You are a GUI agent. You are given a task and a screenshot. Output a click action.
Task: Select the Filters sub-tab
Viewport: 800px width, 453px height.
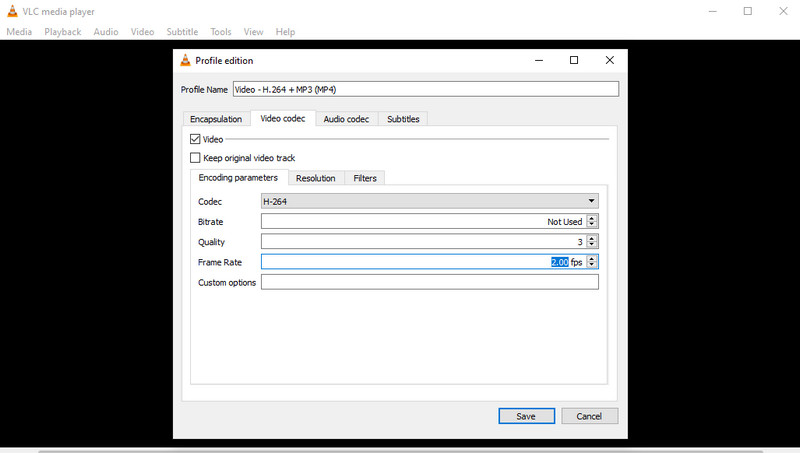(x=365, y=178)
